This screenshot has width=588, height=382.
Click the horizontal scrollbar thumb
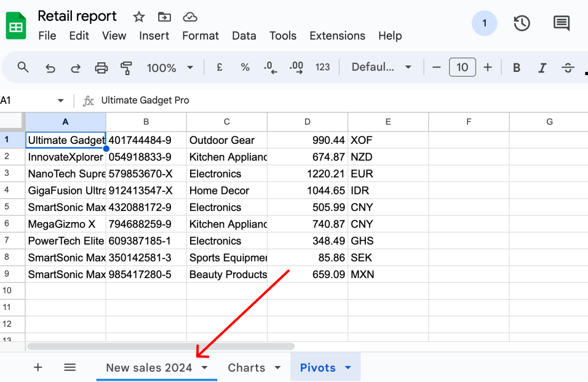tap(161, 346)
